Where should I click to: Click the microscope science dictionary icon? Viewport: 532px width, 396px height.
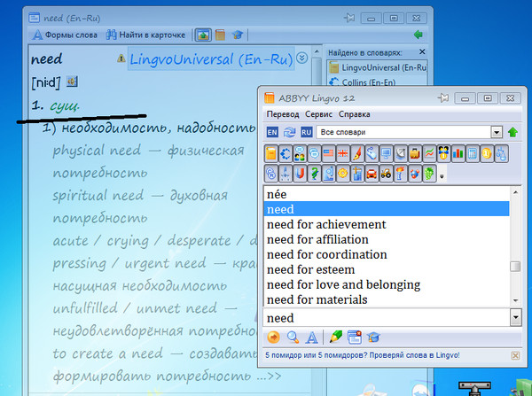[328, 174]
